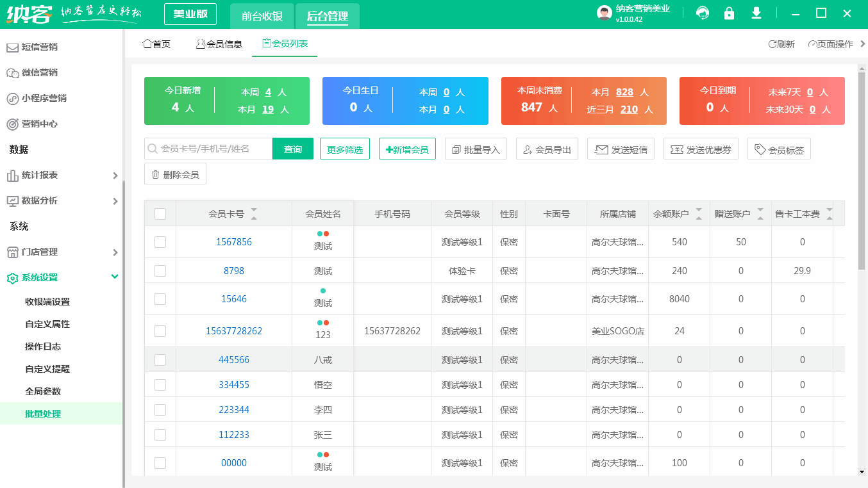Image resolution: width=868 pixels, height=488 pixels.
Task: Select the checkbox for card 1567856
Action: tap(160, 241)
